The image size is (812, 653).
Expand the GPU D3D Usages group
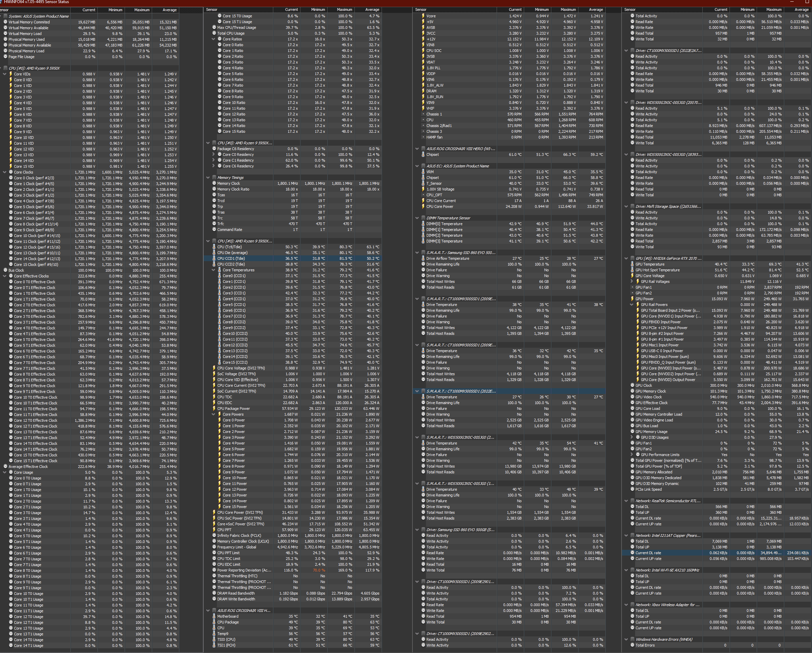(x=632, y=437)
